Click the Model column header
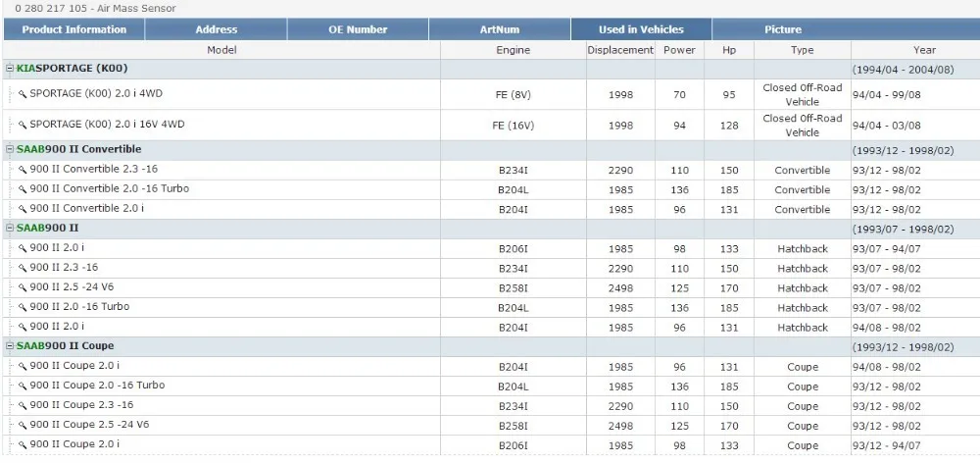 point(221,50)
